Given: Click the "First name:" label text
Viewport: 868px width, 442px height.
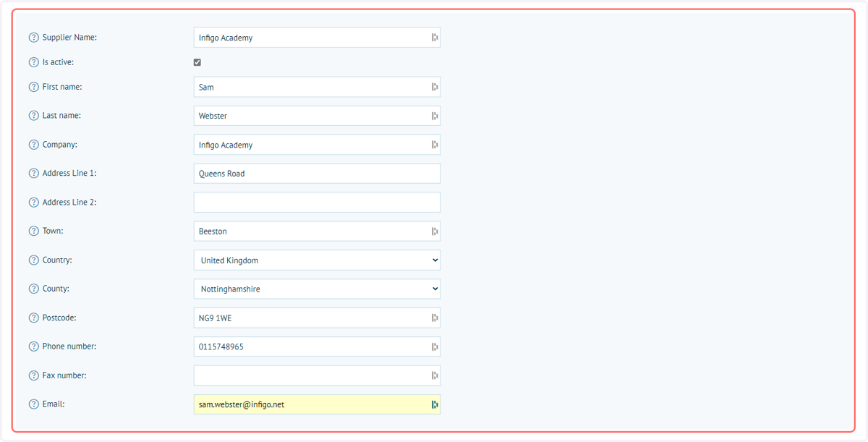Looking at the screenshot, I should (62, 87).
